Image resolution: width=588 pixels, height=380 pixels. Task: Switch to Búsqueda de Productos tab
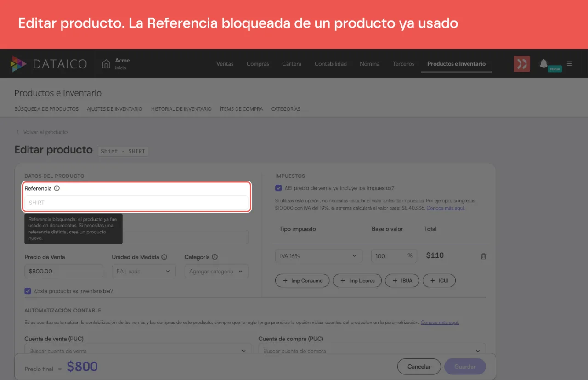pos(46,109)
